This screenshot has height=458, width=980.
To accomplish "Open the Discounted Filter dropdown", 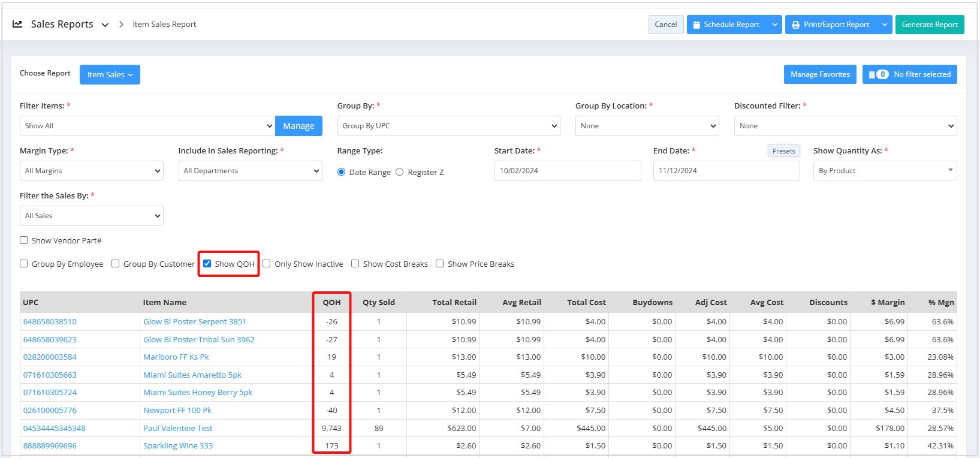I will (845, 126).
